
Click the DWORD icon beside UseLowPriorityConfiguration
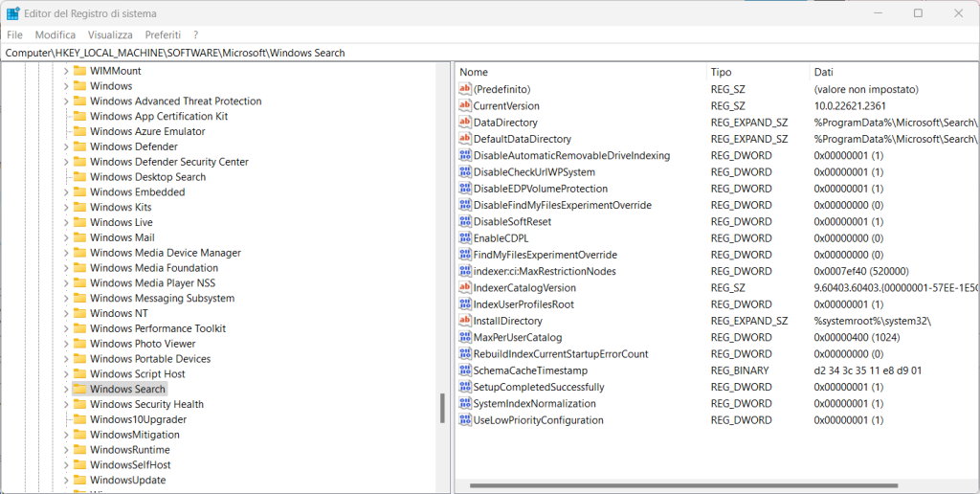point(464,420)
